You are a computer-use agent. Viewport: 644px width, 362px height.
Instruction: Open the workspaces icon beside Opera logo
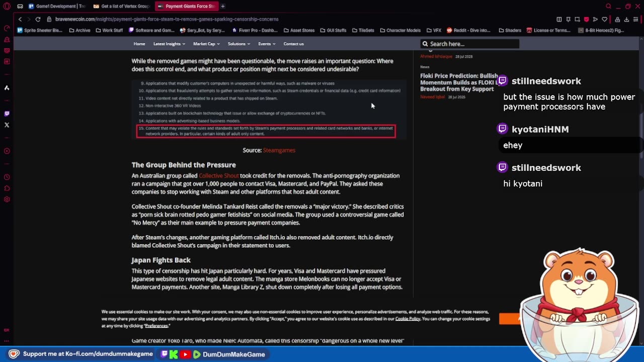pos(20,6)
